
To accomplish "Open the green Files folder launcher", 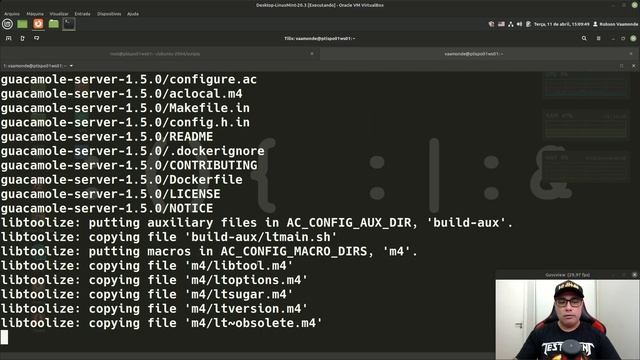I will pos(53,24).
